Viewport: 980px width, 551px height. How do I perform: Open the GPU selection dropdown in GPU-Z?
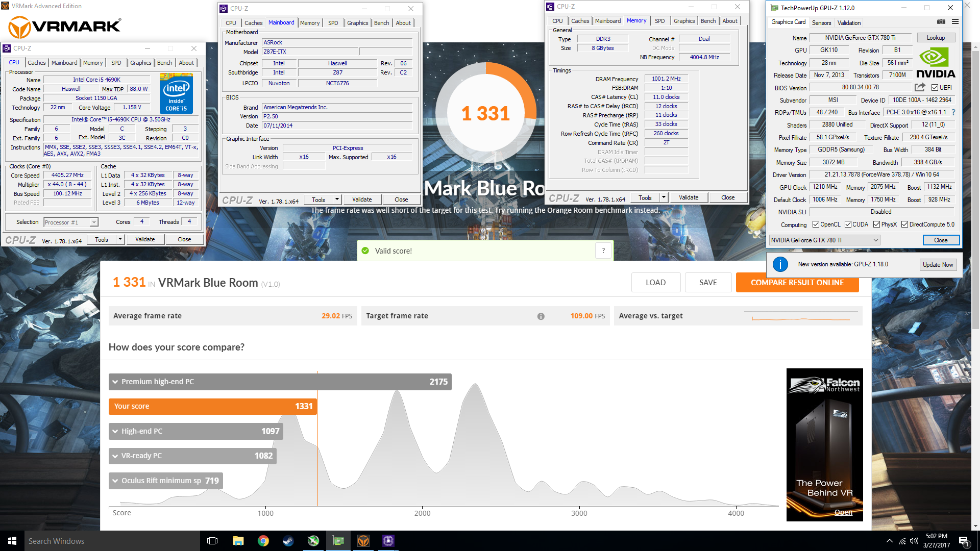click(x=825, y=240)
